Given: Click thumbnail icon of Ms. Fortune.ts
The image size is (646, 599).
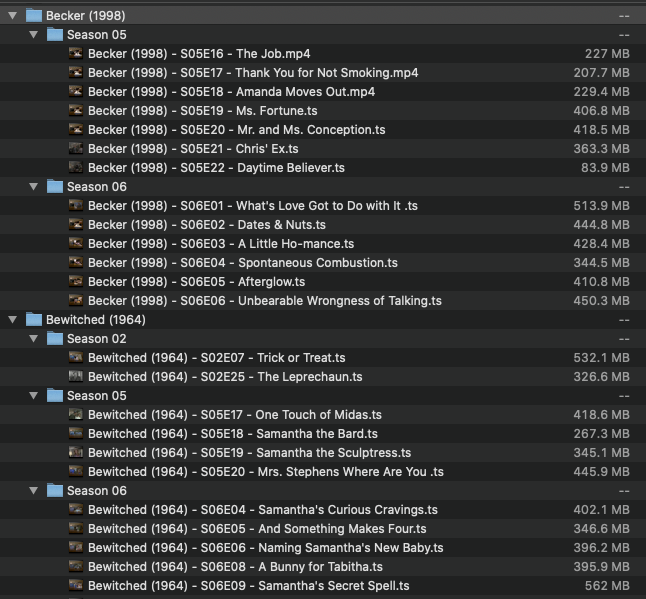Looking at the screenshot, I should click(x=76, y=110).
